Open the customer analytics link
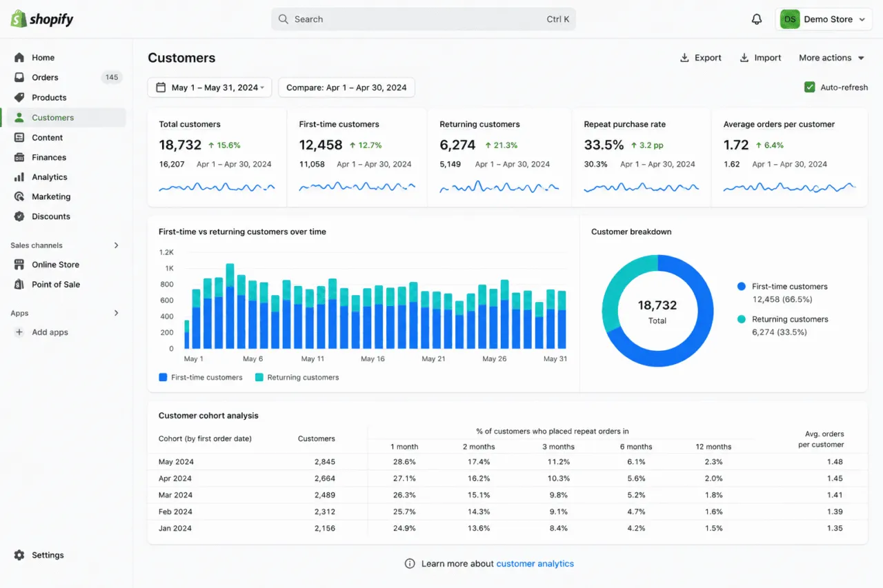 (535, 564)
